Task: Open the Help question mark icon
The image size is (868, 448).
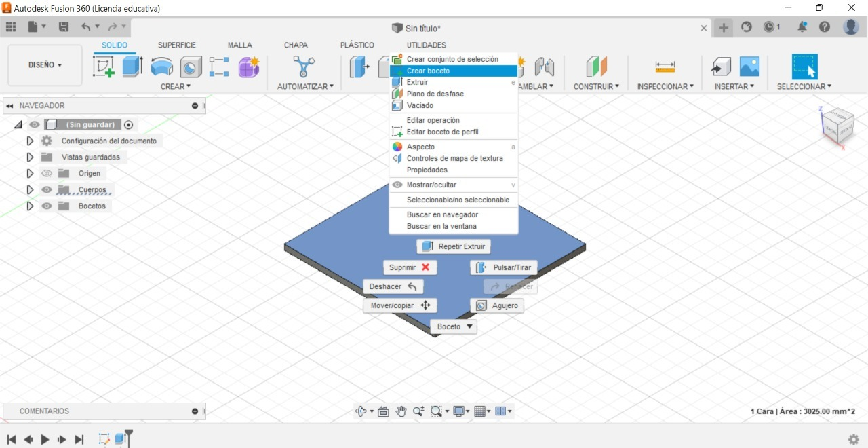Action: 825,27
